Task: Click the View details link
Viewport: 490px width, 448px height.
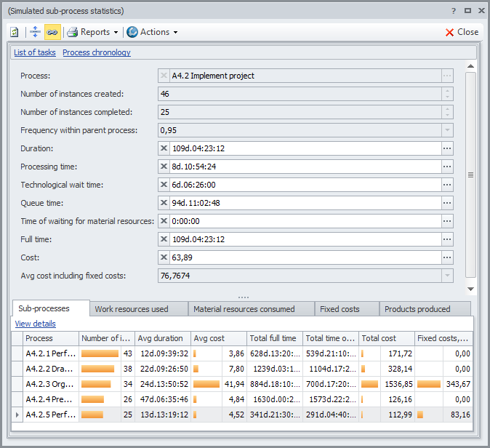Action: (x=35, y=324)
